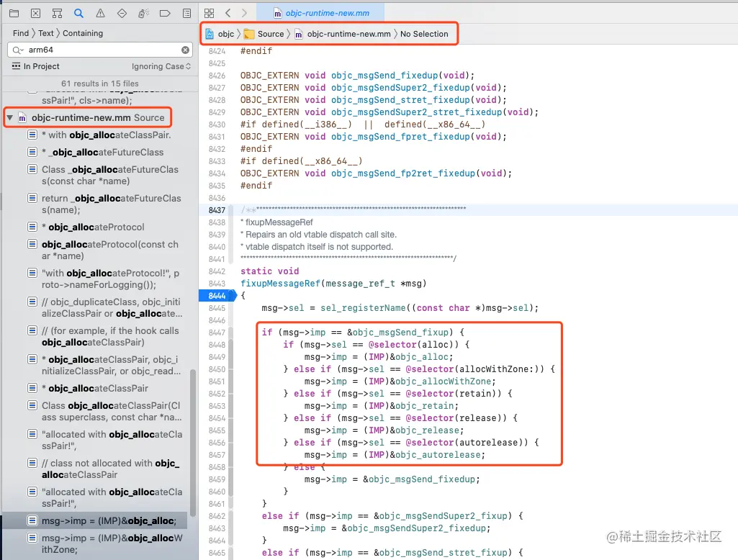Open search options magnifier dropdown

pyautogui.click(x=18, y=50)
